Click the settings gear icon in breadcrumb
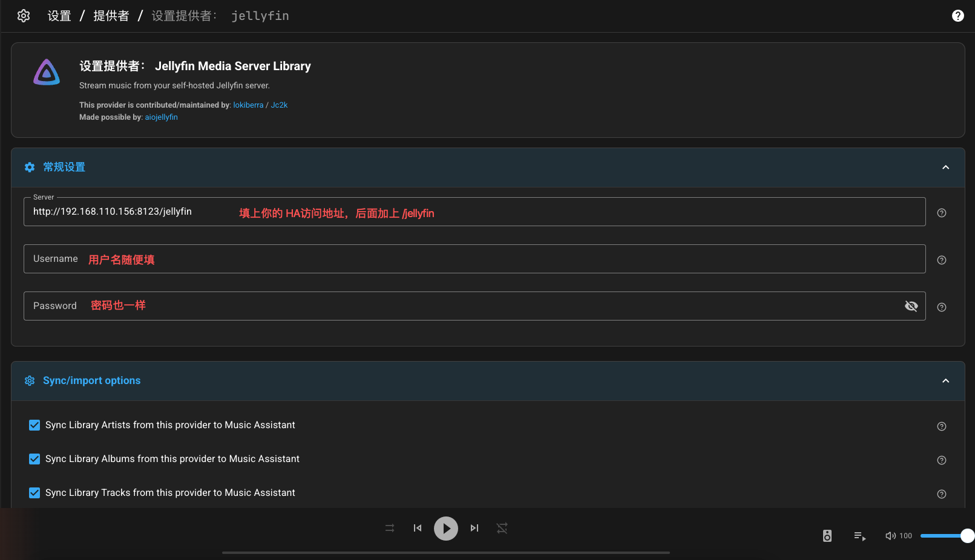975x560 pixels. [x=24, y=16]
